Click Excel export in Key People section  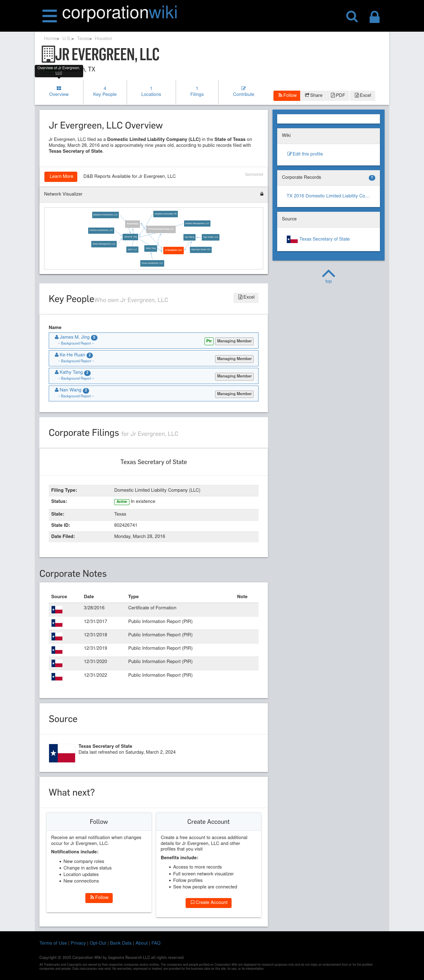click(x=246, y=297)
